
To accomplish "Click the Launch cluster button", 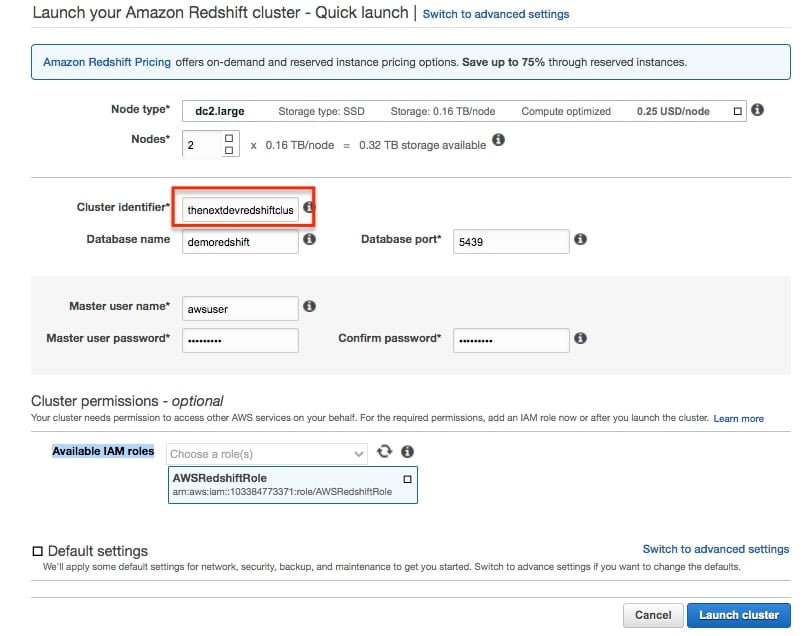I will (739, 615).
